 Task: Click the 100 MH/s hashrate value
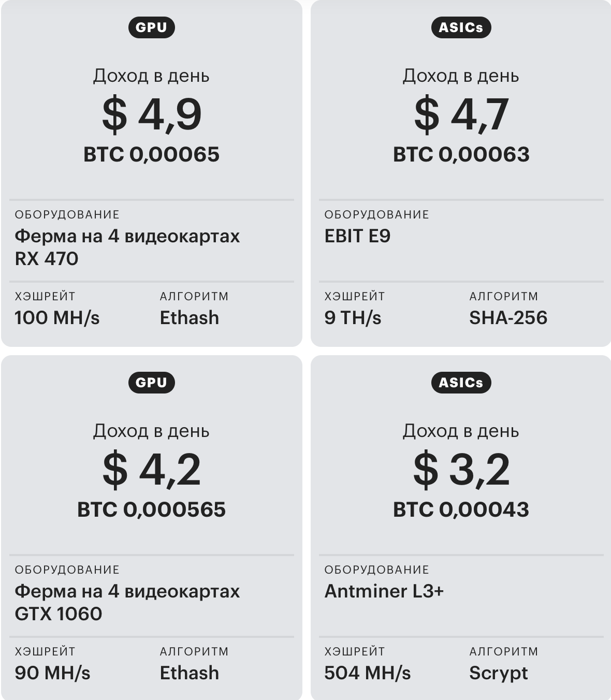[x=57, y=317]
